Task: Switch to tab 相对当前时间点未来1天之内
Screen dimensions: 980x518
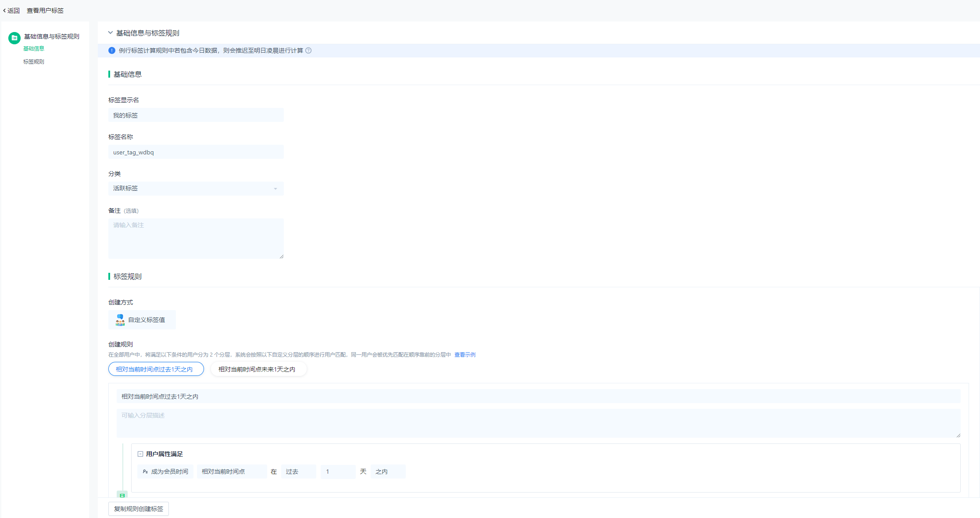Action: click(x=259, y=369)
